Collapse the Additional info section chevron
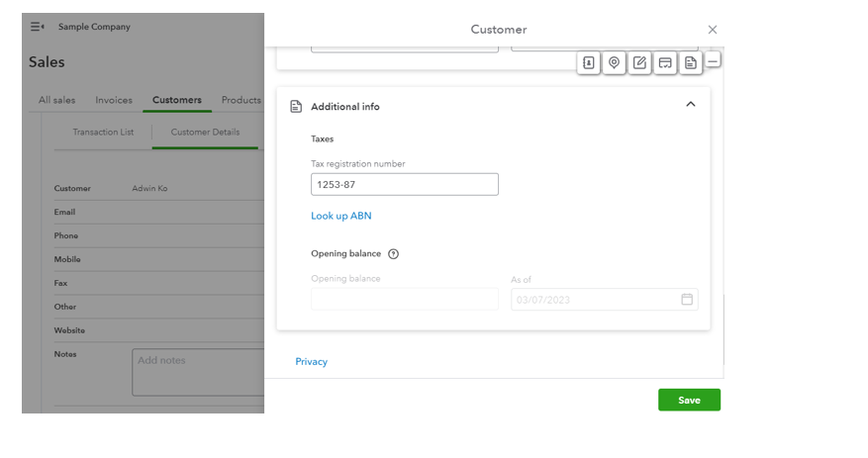The image size is (868, 458). (x=691, y=105)
